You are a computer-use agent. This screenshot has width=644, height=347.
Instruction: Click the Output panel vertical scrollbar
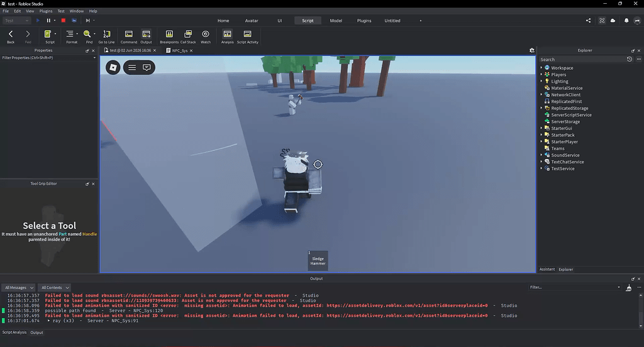641,310
